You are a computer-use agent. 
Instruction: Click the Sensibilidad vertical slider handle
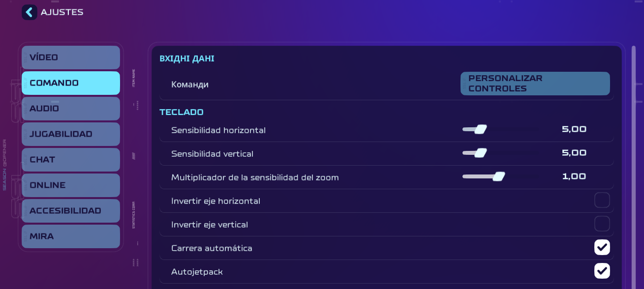point(481,153)
